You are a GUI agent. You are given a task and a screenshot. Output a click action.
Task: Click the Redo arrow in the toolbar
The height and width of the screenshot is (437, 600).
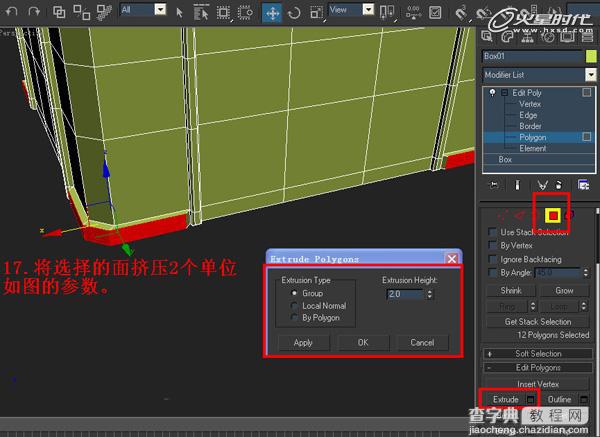point(34,12)
